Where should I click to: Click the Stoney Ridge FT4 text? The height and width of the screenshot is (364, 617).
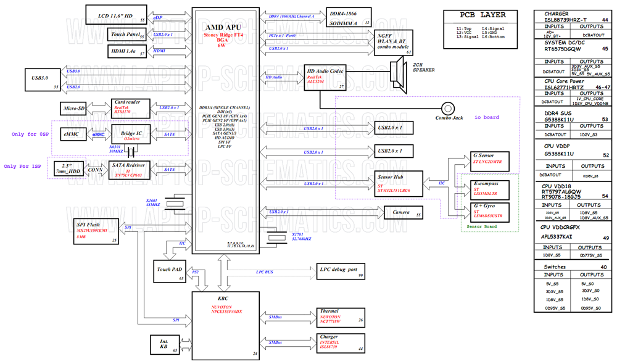pos(223,35)
